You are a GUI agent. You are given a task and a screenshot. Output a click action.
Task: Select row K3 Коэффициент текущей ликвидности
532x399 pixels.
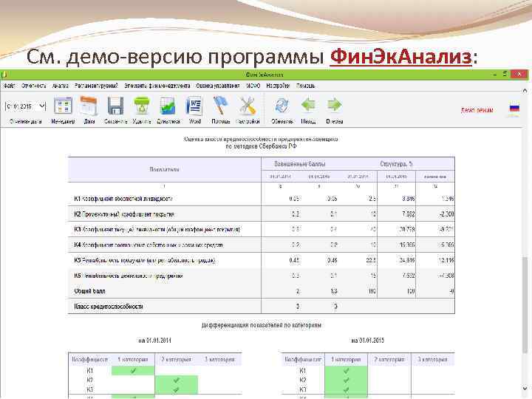262,229
